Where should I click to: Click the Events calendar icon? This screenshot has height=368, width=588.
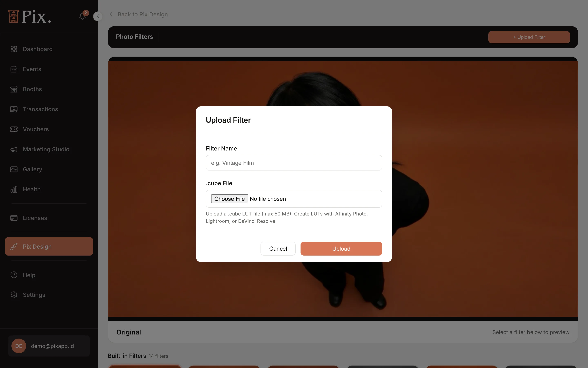click(x=14, y=69)
